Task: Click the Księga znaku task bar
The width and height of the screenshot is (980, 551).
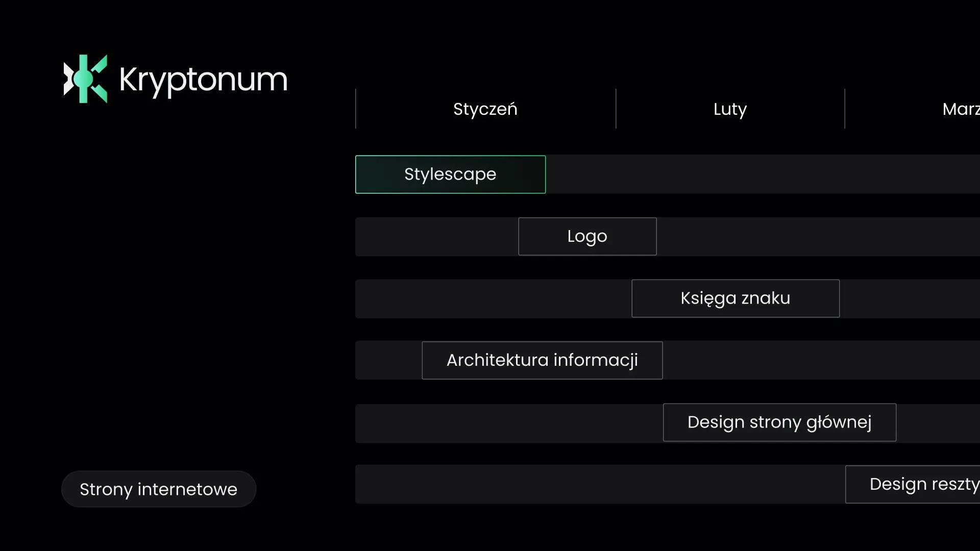Action: coord(735,298)
